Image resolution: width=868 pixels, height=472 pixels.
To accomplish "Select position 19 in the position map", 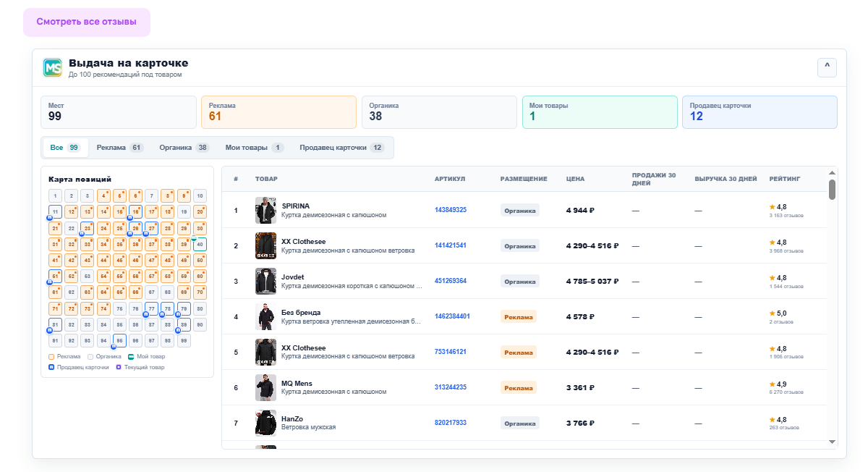I will pyautogui.click(x=184, y=211).
